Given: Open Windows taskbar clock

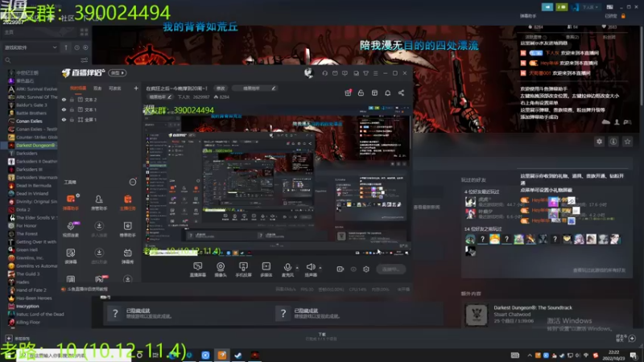Looking at the screenshot, I should click(613, 355).
